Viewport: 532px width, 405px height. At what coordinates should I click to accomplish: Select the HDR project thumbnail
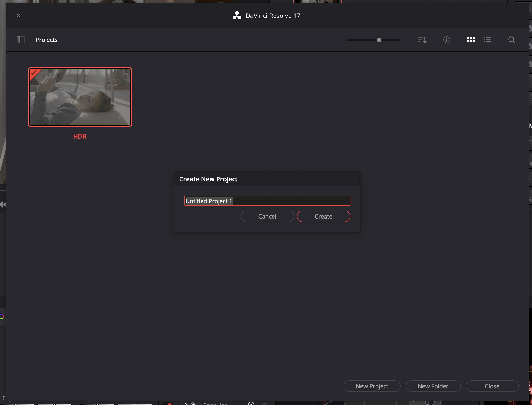click(x=80, y=97)
